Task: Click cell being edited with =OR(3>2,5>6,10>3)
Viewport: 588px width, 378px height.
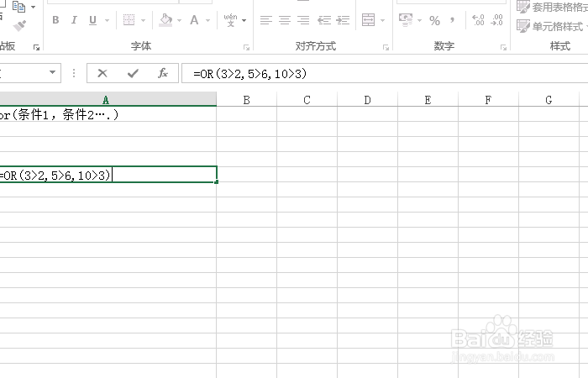Action: point(108,175)
